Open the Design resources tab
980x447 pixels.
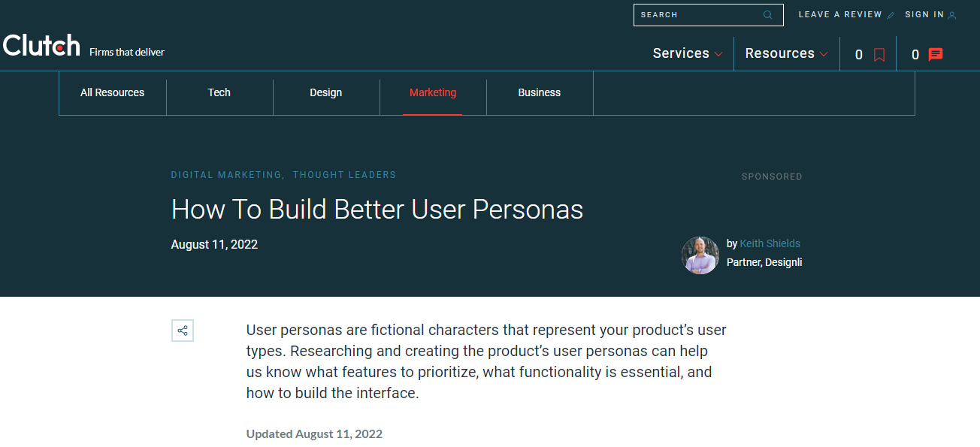(326, 92)
